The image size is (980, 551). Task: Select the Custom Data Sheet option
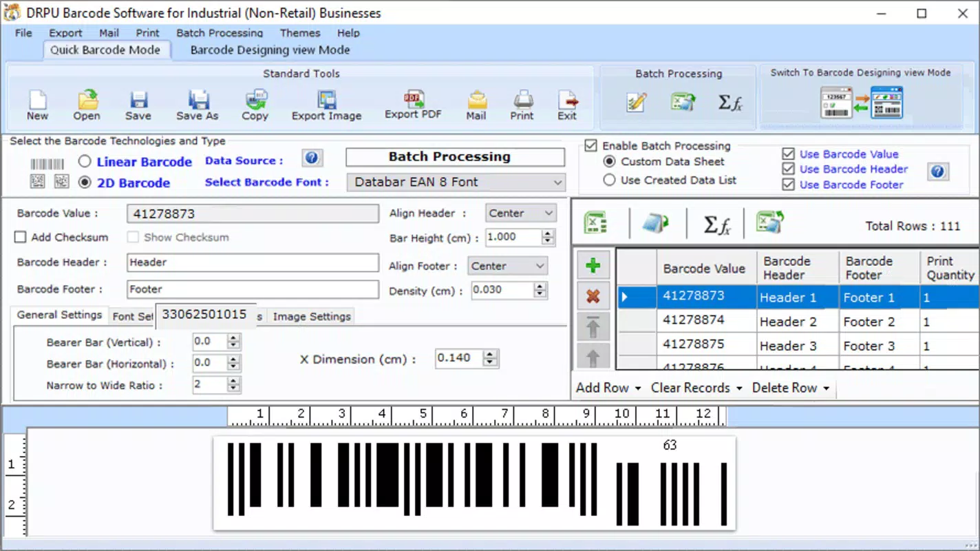pyautogui.click(x=609, y=161)
